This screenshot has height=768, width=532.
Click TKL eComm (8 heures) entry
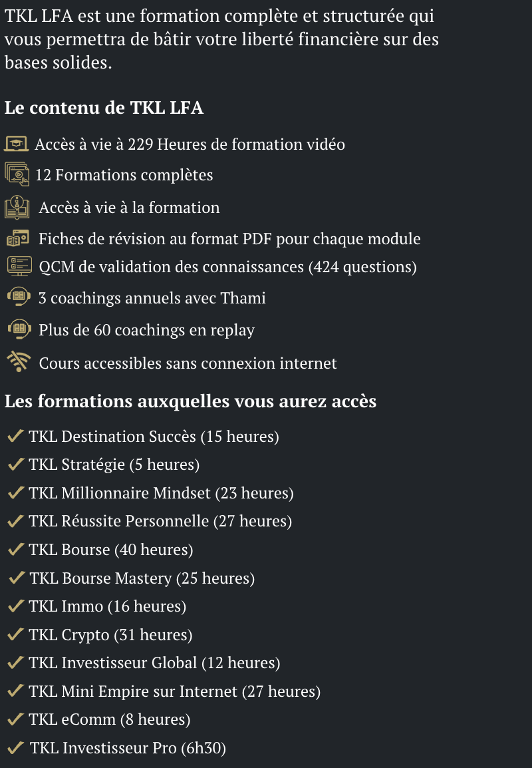coord(110,719)
